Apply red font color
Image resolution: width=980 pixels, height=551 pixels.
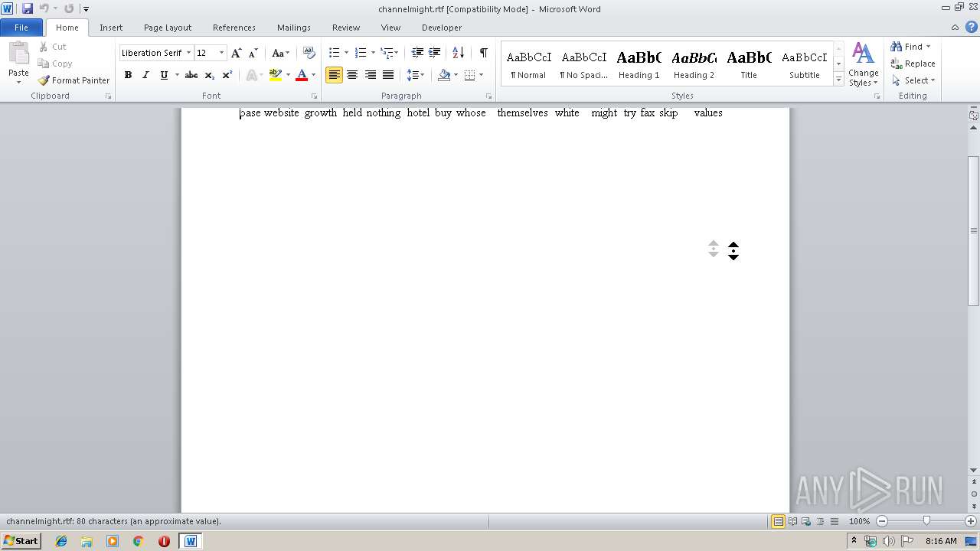pyautogui.click(x=302, y=75)
